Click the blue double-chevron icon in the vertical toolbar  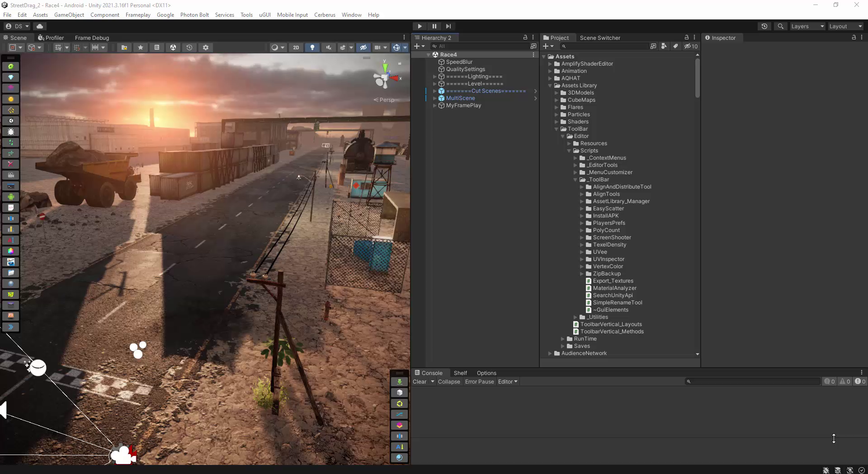(11, 327)
